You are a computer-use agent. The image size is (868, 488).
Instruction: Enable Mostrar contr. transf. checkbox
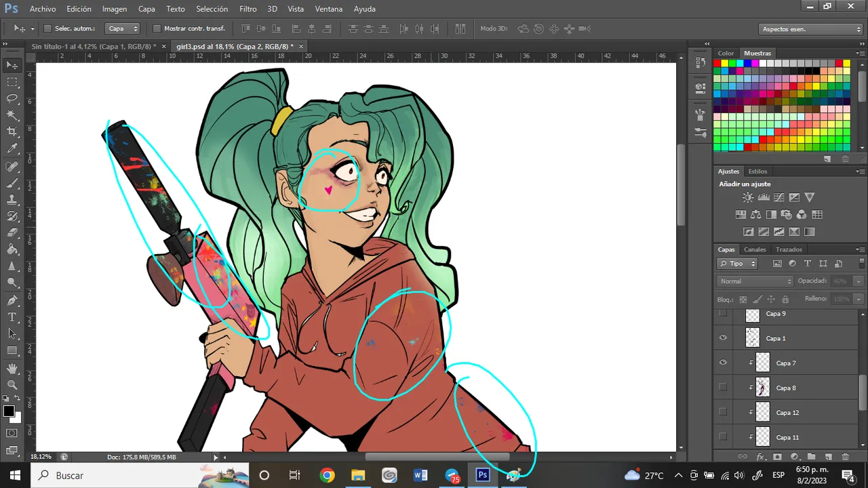coord(157,28)
